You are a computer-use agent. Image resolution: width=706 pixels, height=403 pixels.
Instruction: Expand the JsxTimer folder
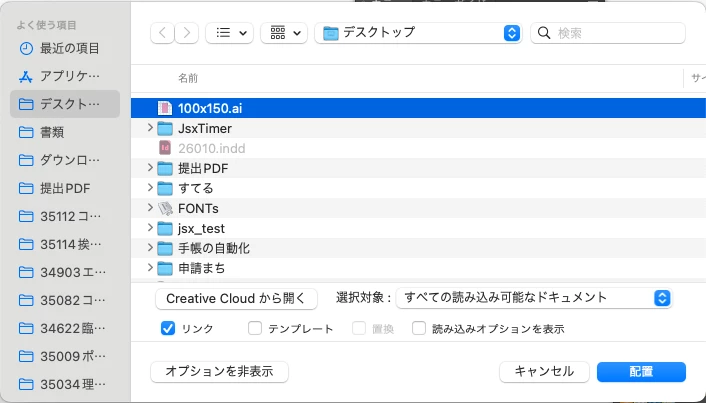tap(150, 128)
